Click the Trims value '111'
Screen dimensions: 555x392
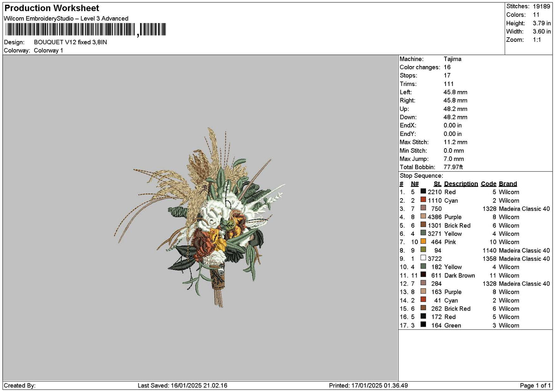[449, 84]
